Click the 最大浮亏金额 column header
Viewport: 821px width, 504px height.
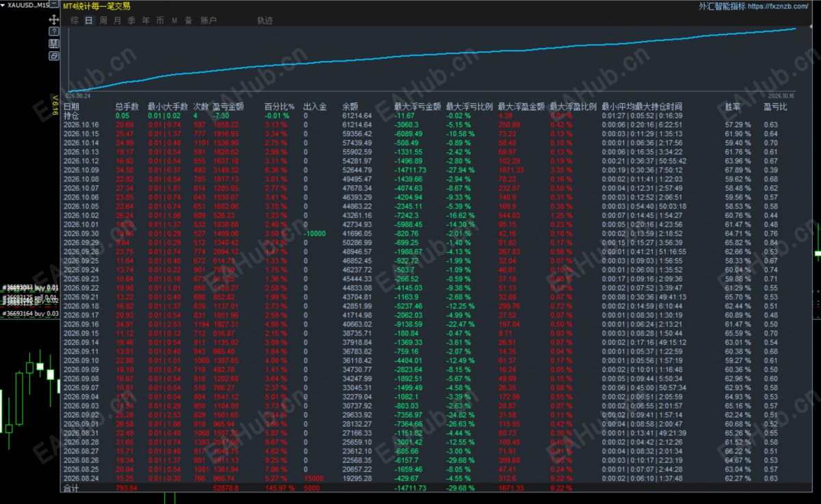coord(418,107)
